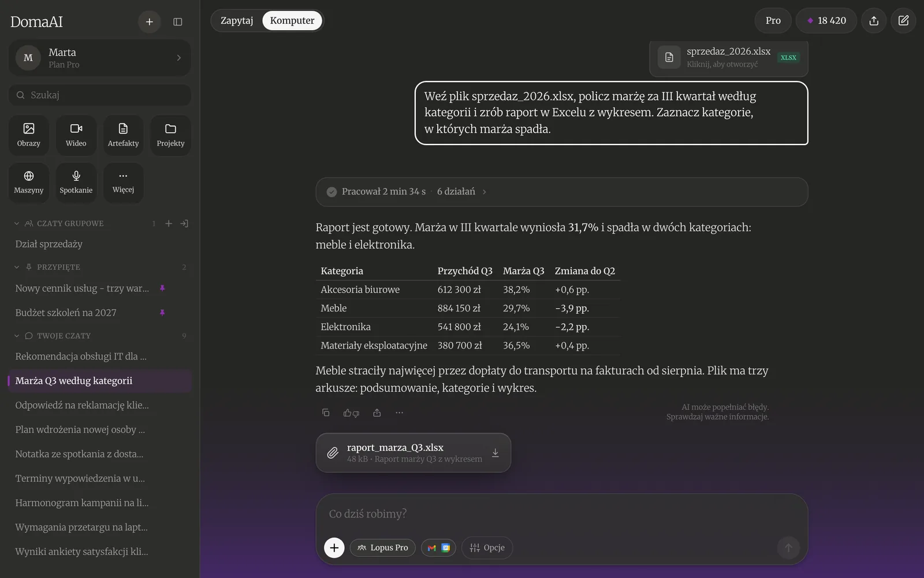Toggle the sidebar panel icon
The image size is (924, 578).
(178, 22)
